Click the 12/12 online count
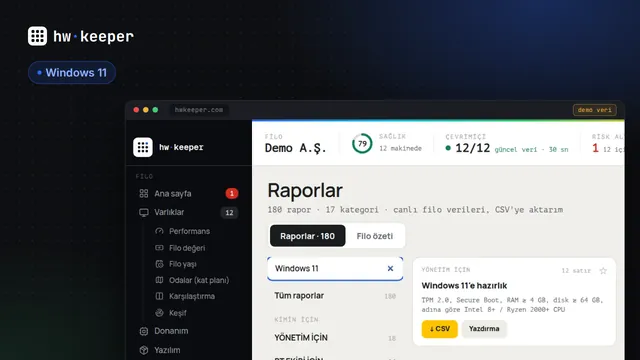The height and width of the screenshot is (360, 640). (472, 148)
